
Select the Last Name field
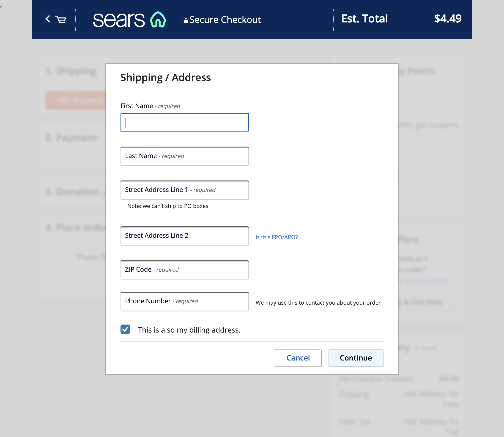pyautogui.click(x=184, y=156)
